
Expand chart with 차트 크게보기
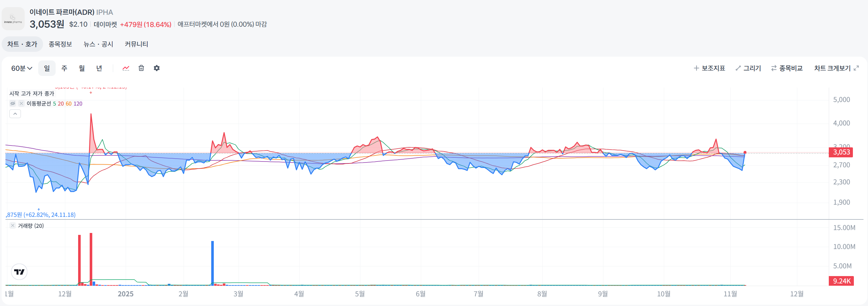tap(836, 69)
